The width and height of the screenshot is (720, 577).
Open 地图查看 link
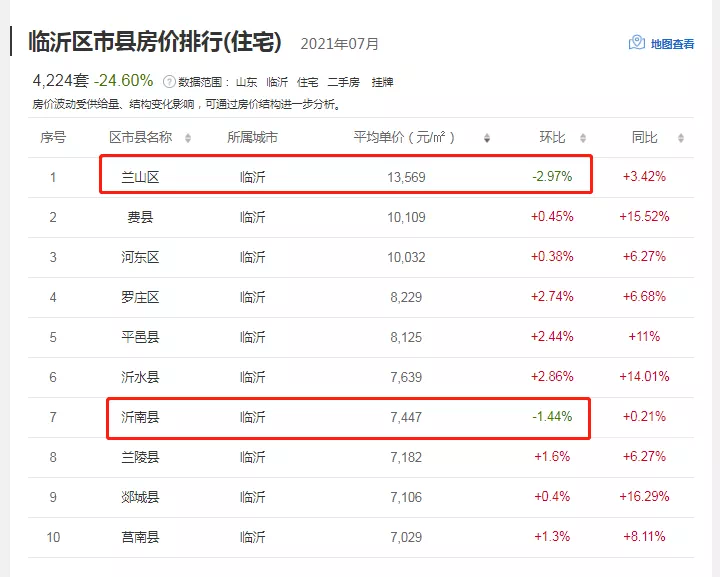point(672,44)
